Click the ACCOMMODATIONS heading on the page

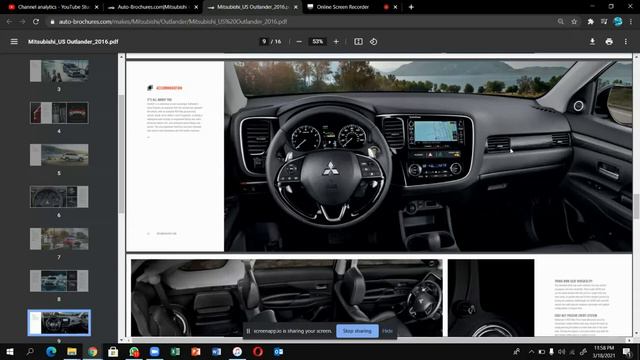[169, 88]
